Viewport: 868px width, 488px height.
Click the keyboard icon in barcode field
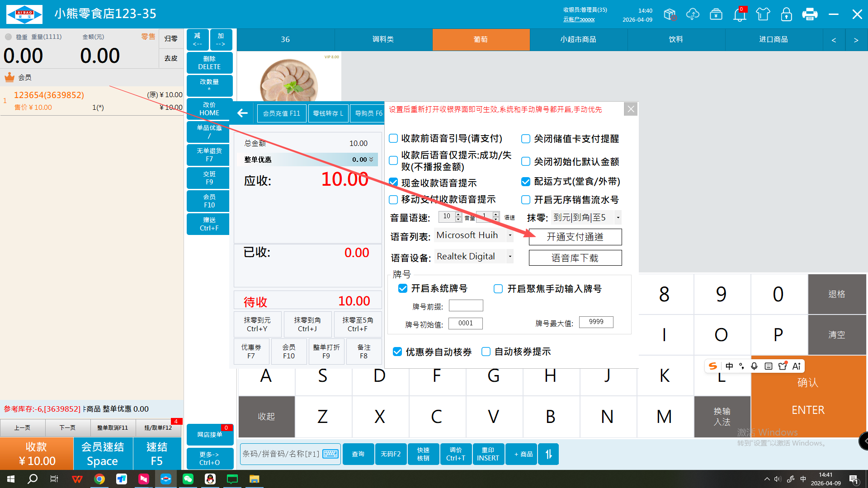point(331,454)
